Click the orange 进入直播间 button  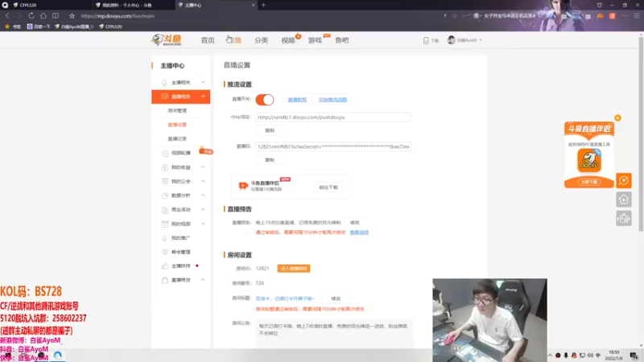[x=294, y=269]
